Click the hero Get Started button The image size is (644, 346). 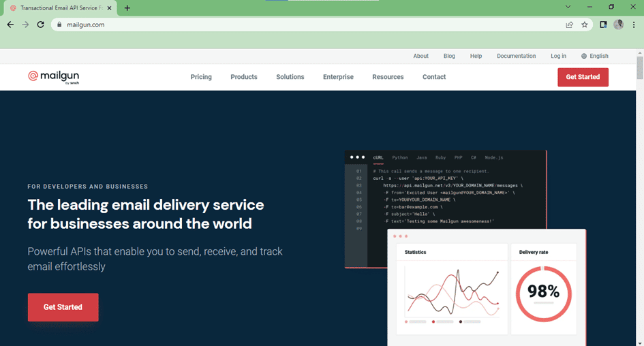coord(63,307)
